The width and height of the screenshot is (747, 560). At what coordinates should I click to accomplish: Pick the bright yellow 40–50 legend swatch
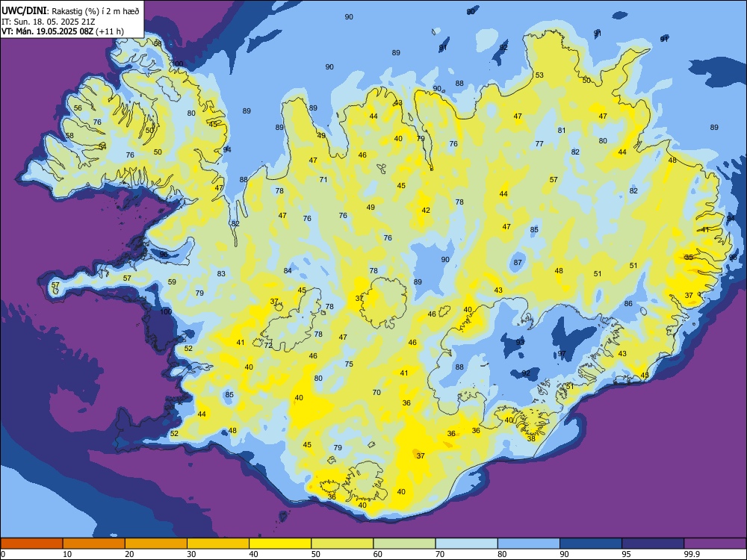(280, 544)
